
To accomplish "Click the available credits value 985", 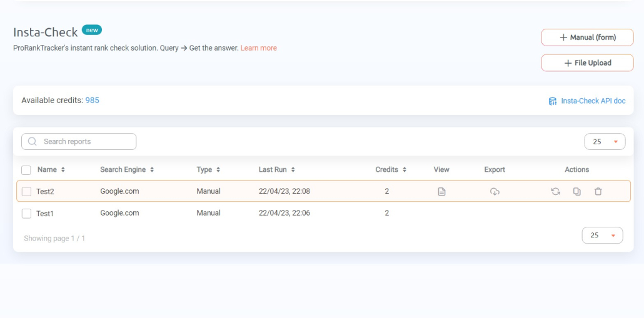I will coord(92,100).
